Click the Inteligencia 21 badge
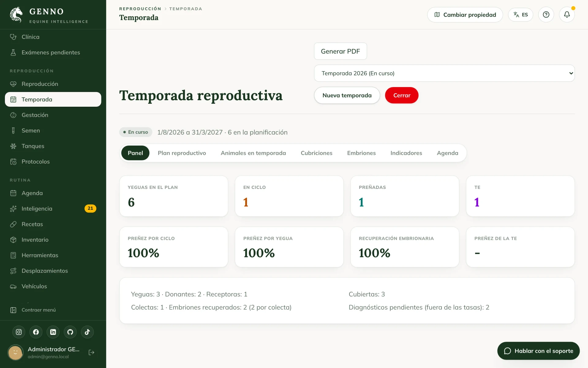 [90, 209]
